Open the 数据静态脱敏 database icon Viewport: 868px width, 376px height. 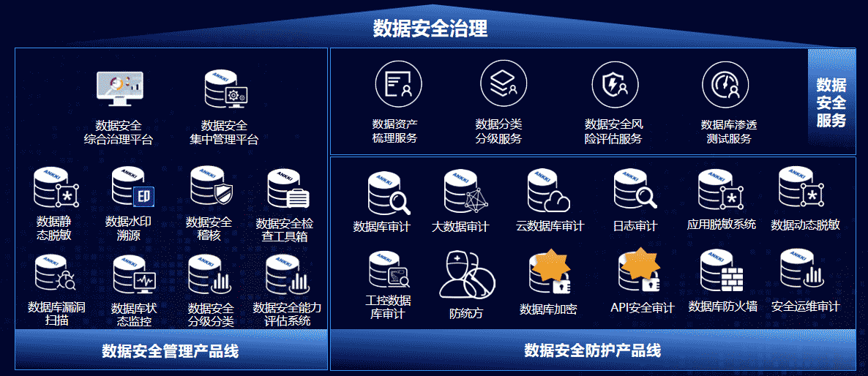(55, 189)
